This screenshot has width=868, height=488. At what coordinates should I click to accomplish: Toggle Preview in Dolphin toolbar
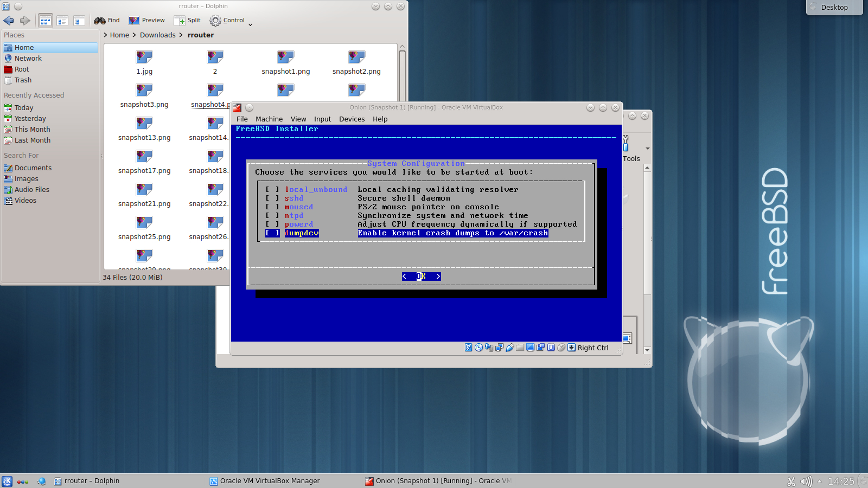146,21
